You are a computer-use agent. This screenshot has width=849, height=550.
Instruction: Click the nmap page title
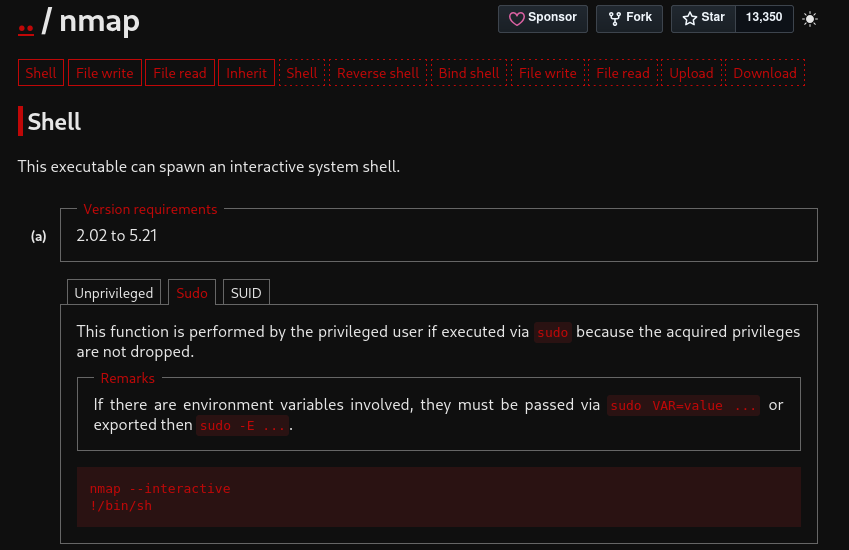tap(99, 22)
